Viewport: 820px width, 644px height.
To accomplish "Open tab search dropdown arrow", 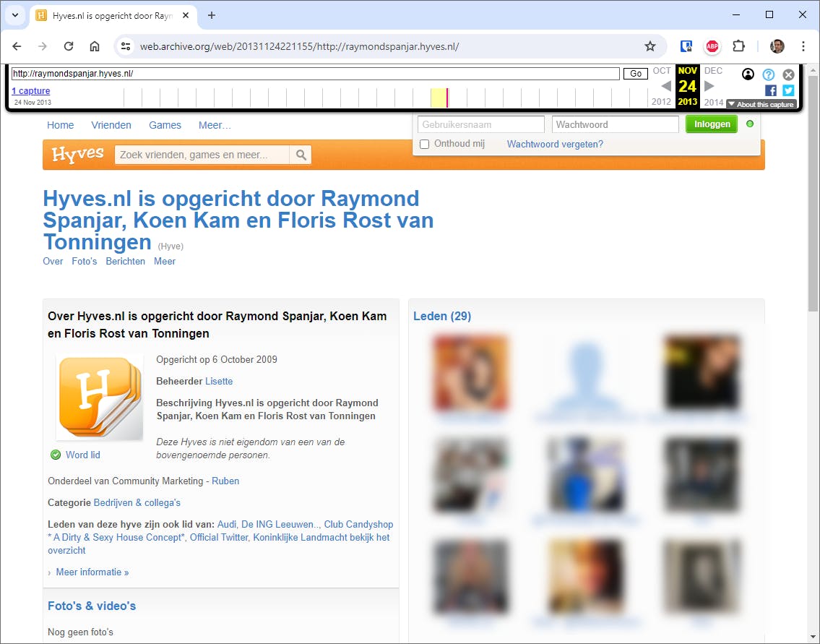I will pyautogui.click(x=15, y=15).
